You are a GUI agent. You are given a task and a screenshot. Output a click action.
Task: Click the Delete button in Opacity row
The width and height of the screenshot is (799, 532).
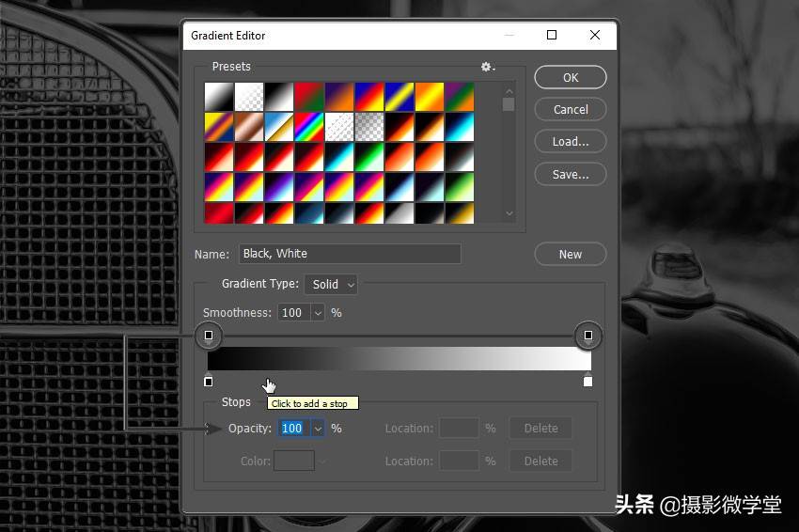click(540, 428)
